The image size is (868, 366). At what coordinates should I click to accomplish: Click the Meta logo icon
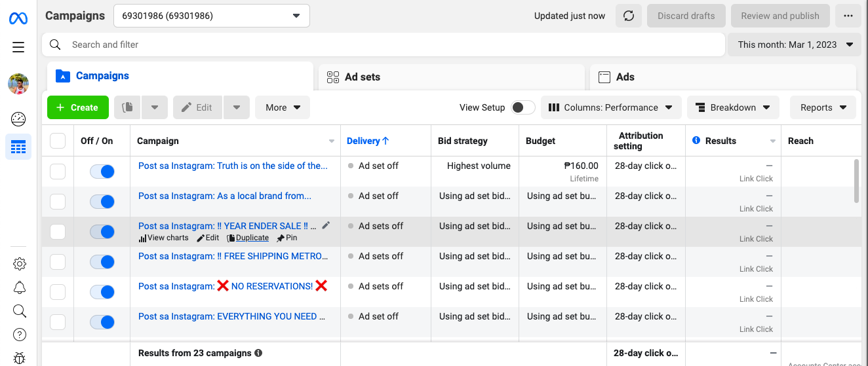[x=18, y=18]
